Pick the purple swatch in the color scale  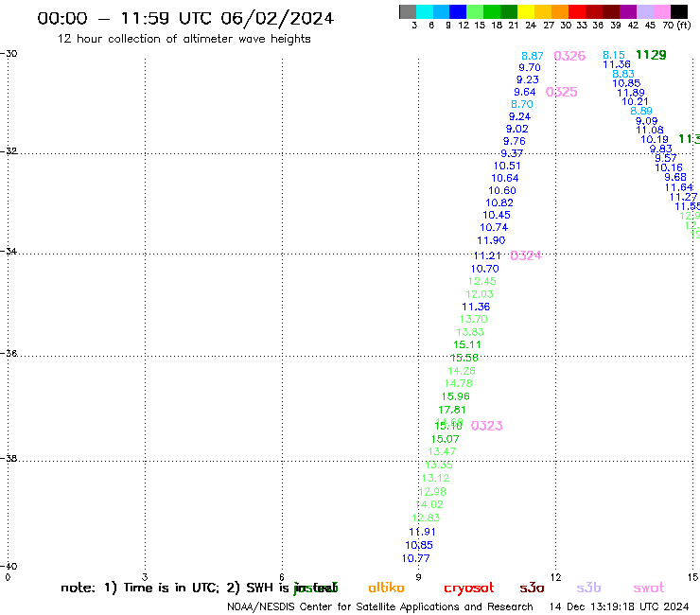coord(627,11)
